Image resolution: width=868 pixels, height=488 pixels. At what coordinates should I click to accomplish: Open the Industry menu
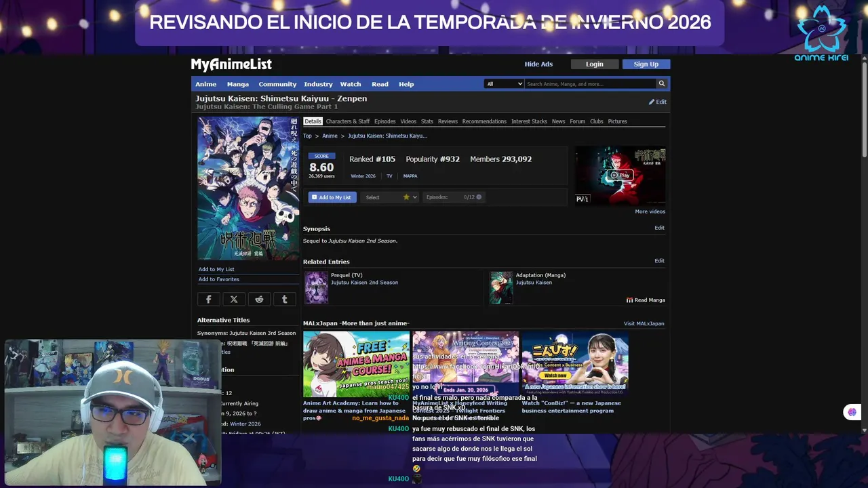tap(318, 84)
